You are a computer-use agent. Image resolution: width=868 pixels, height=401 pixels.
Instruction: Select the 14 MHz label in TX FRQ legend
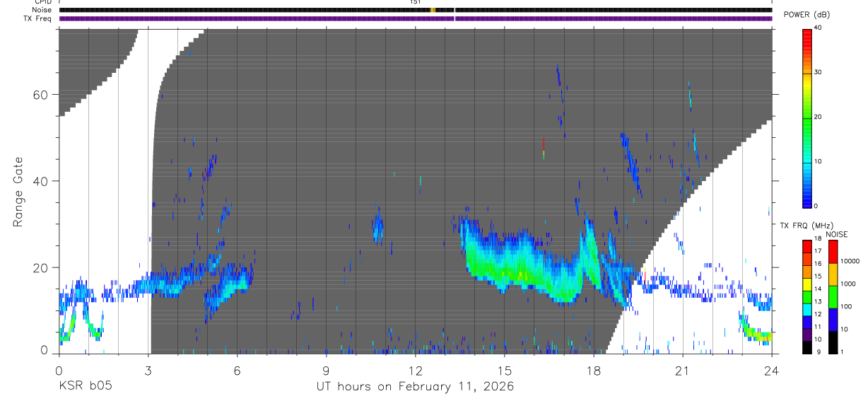click(818, 289)
